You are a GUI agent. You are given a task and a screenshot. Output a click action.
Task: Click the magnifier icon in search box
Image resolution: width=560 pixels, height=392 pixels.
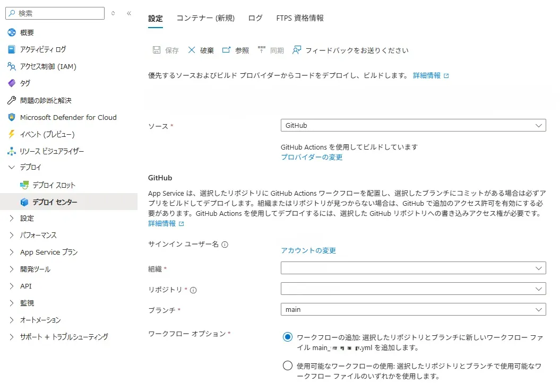(x=12, y=13)
